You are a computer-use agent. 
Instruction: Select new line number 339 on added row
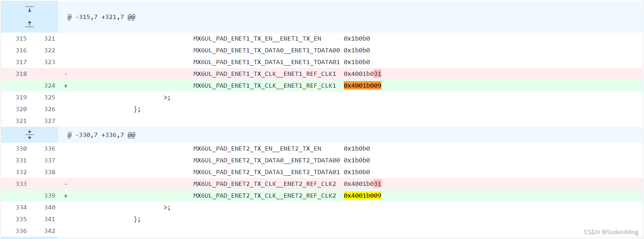(50, 196)
